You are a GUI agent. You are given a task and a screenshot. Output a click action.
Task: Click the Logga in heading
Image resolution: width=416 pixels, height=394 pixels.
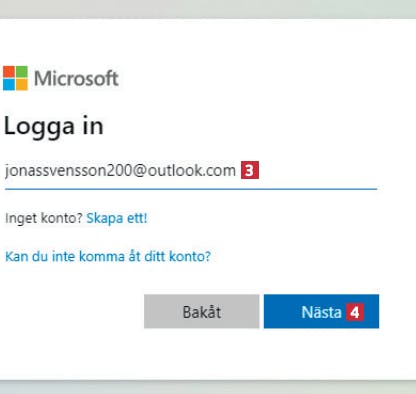coord(54,126)
